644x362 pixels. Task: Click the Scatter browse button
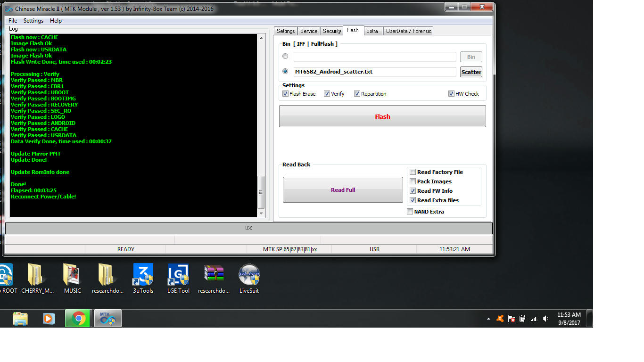(471, 72)
